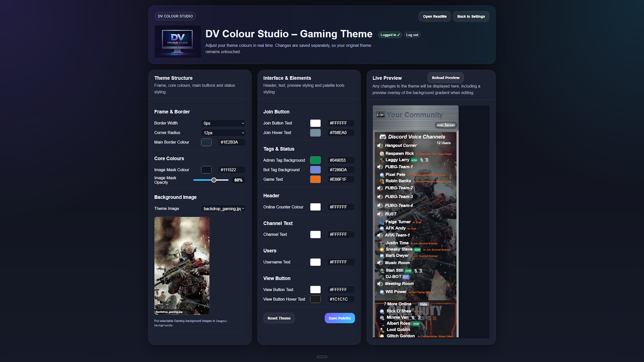Click 'Rick O'Shea' in online list

399,311
